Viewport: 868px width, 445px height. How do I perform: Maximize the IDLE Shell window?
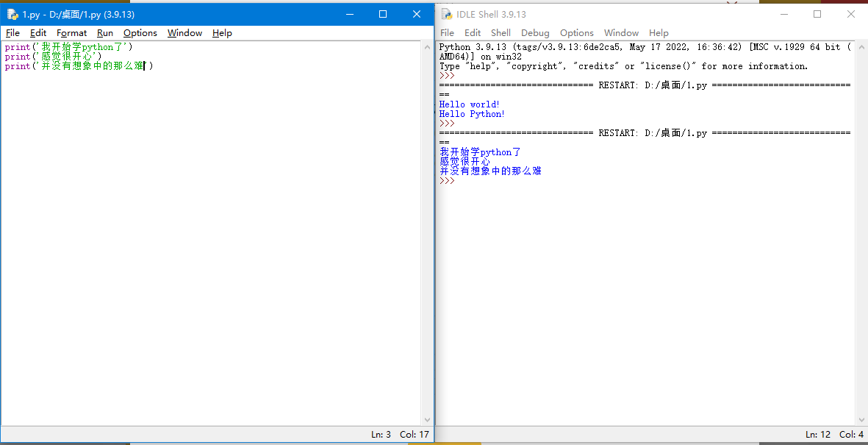817,15
